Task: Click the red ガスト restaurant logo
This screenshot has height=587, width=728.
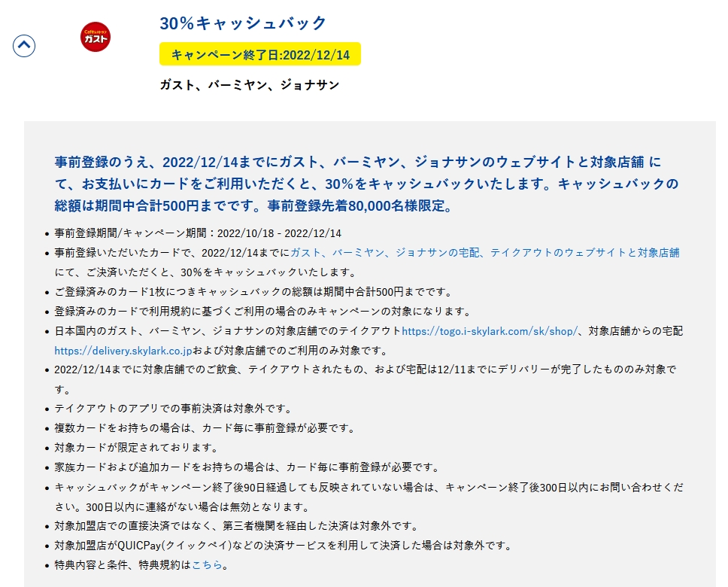Action: [96, 37]
